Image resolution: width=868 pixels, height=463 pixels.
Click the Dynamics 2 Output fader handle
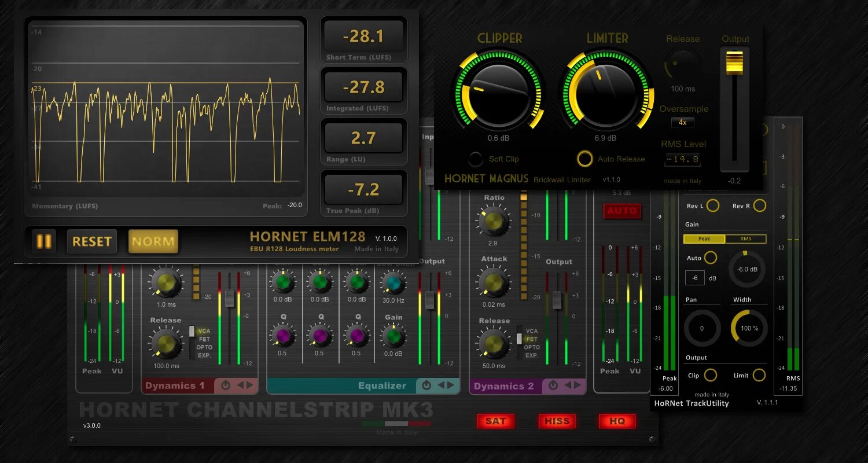(x=557, y=300)
